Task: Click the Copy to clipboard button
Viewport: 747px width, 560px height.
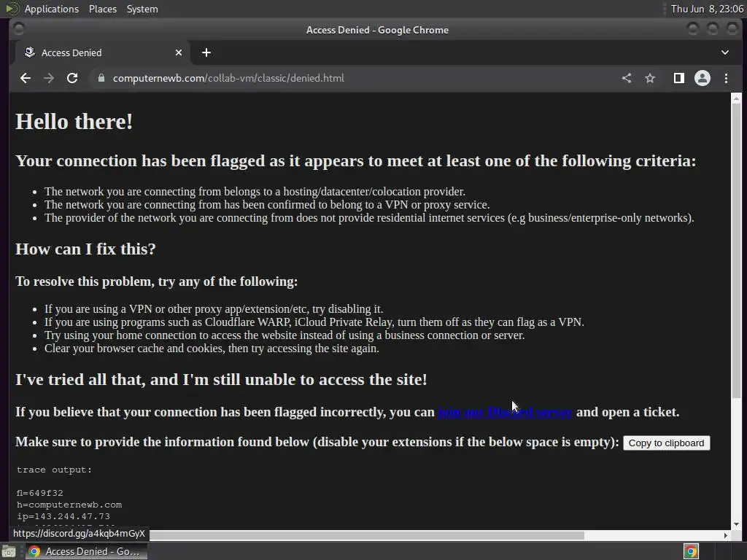Action: 666,443
